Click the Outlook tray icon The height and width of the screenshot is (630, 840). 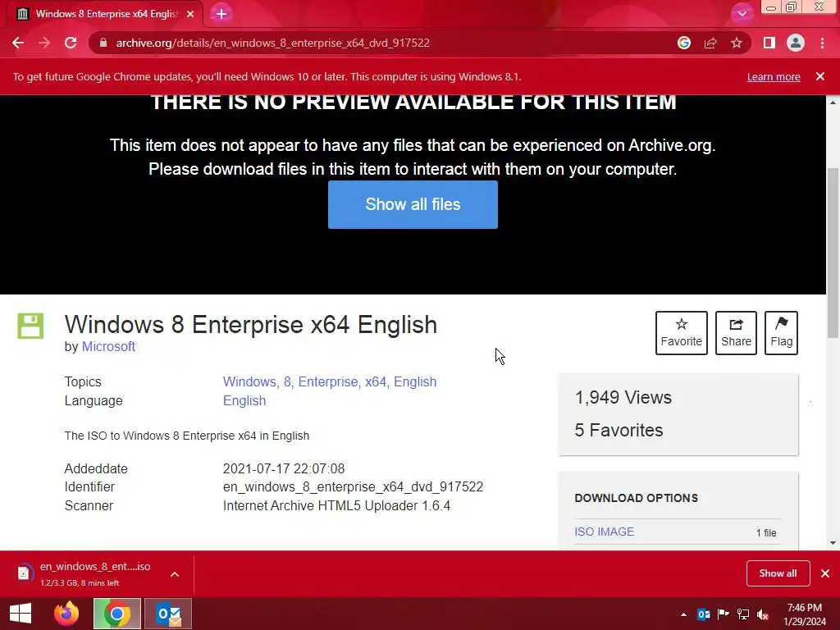tap(703, 614)
